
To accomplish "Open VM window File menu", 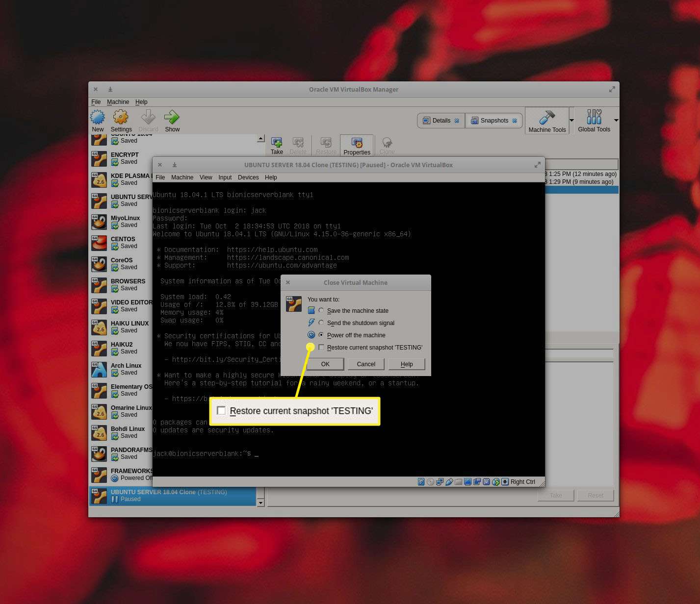I will click(x=160, y=177).
